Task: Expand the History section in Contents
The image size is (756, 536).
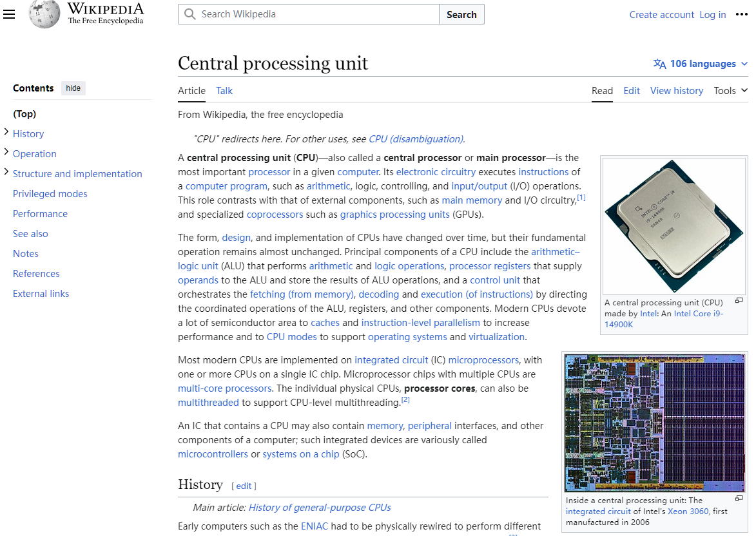Action: point(5,133)
